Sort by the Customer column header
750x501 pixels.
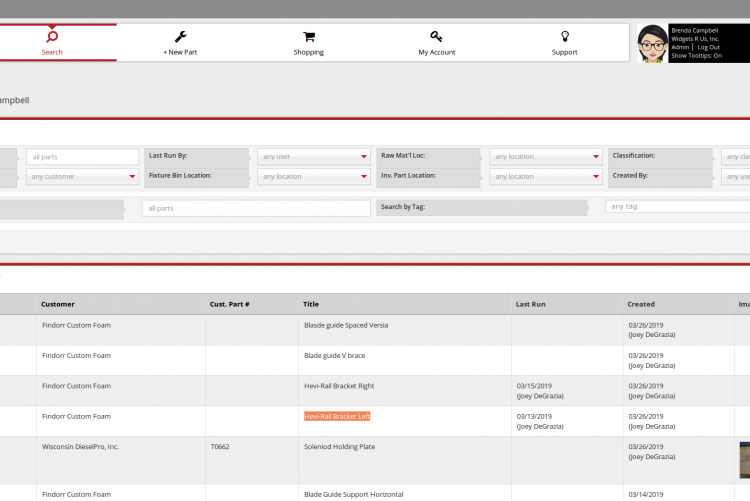[57, 304]
